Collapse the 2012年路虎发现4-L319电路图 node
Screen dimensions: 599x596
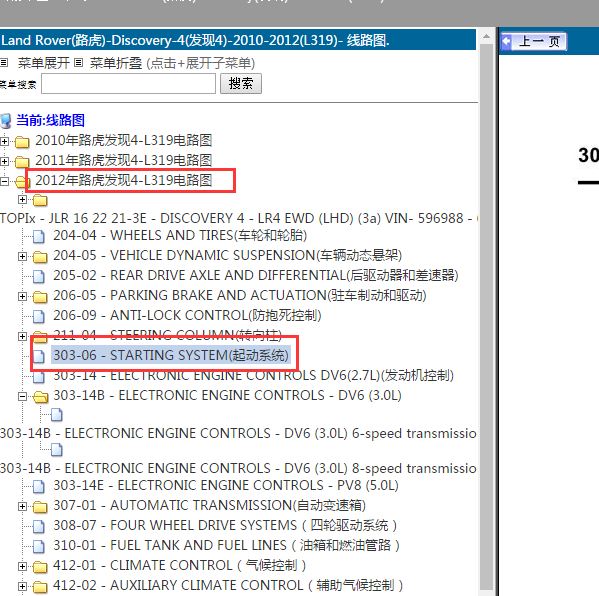tap(4, 181)
